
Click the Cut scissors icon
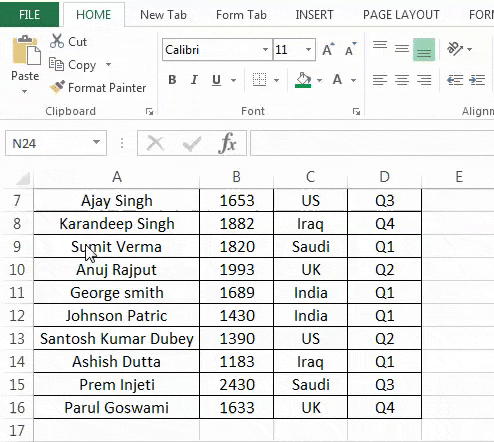(x=57, y=41)
